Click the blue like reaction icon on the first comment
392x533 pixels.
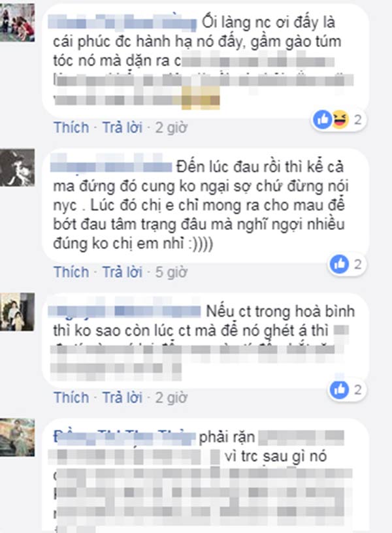coord(322,120)
